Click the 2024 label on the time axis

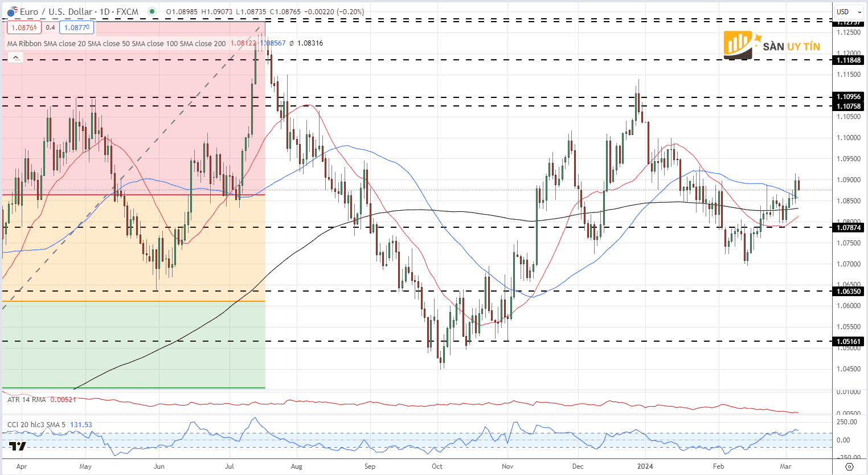click(645, 466)
